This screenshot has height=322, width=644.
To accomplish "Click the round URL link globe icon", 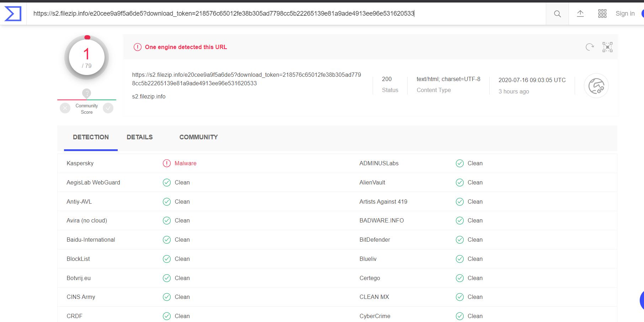I will point(596,86).
